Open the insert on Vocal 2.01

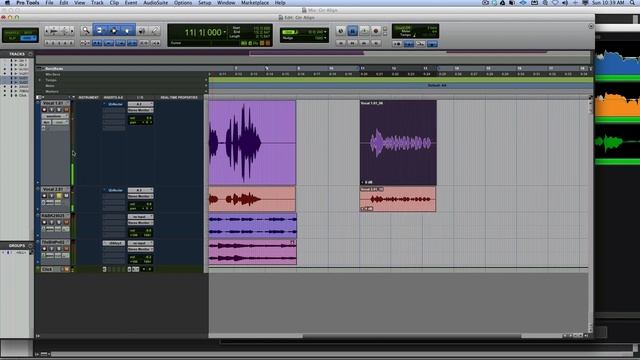[x=114, y=190]
